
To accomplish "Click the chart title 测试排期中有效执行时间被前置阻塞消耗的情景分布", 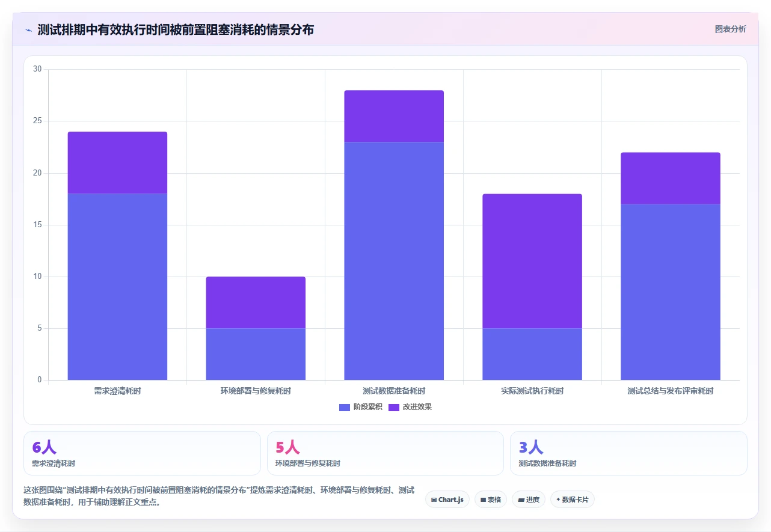I will 176,29.
